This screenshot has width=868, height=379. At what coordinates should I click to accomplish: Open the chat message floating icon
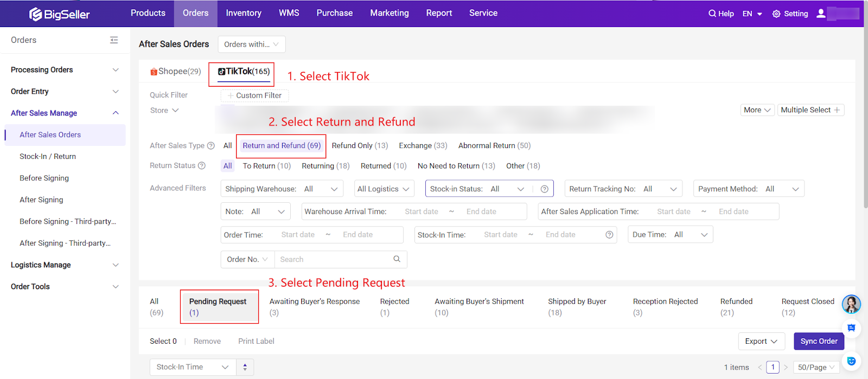(x=851, y=328)
